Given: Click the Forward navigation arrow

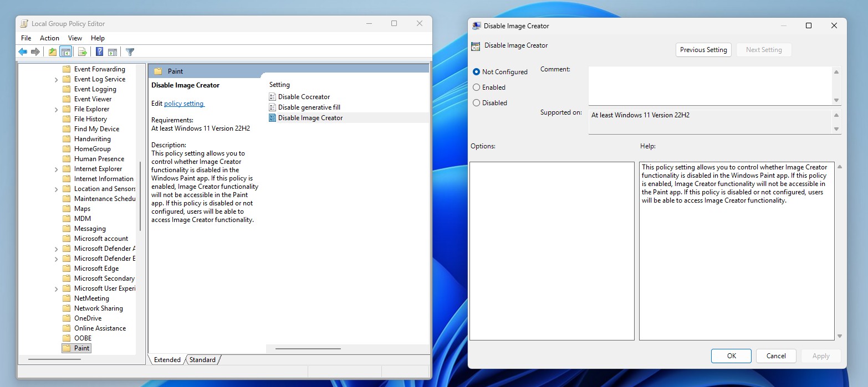Looking at the screenshot, I should pyautogui.click(x=35, y=51).
